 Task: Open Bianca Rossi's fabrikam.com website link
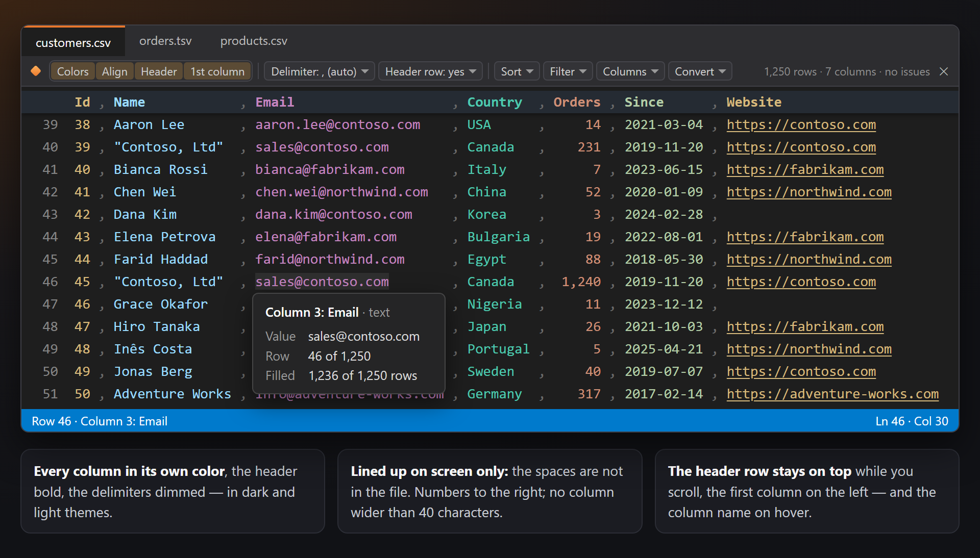805,169
